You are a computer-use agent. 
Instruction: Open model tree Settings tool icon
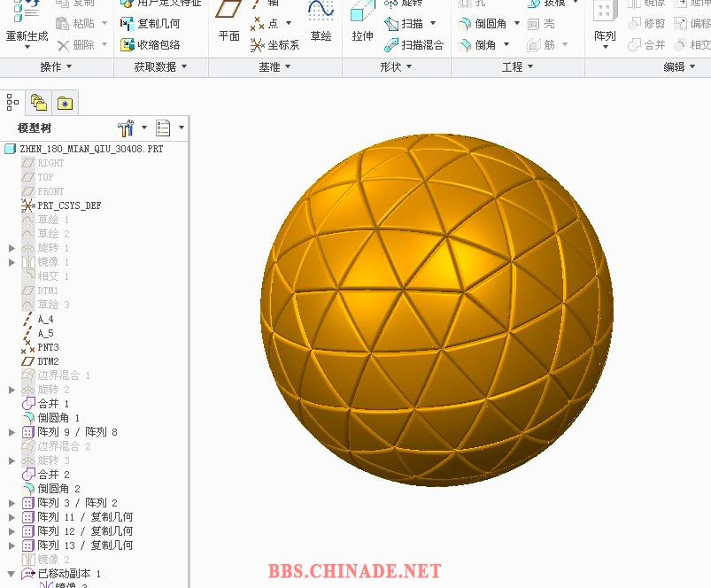coord(126,128)
